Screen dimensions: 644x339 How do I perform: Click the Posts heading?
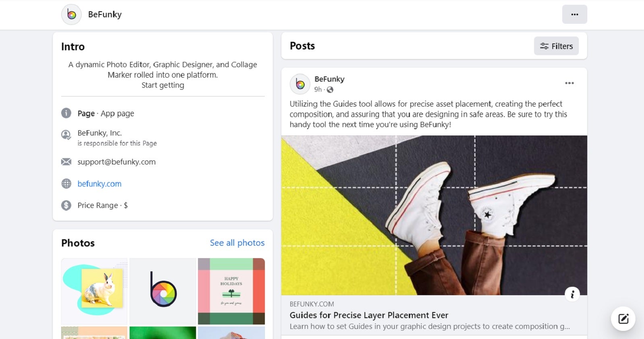tap(302, 46)
